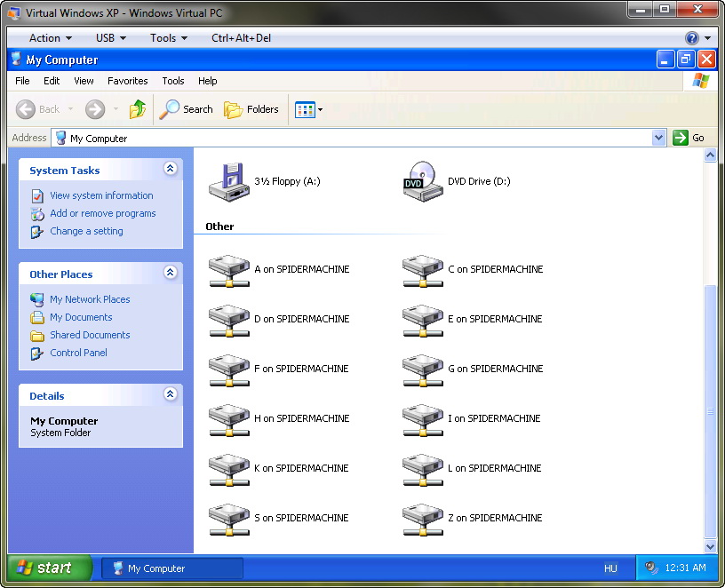725x588 pixels.
Task: Select the H on SPIDERMACHINE network drive
Action: (229, 419)
